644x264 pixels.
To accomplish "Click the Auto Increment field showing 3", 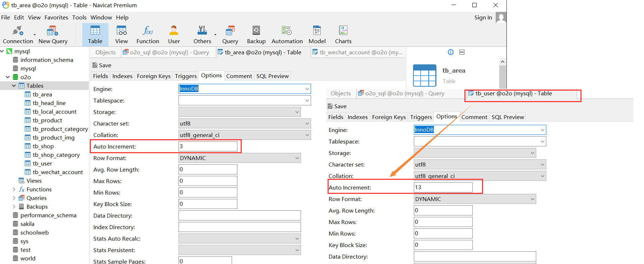I will point(208,146).
